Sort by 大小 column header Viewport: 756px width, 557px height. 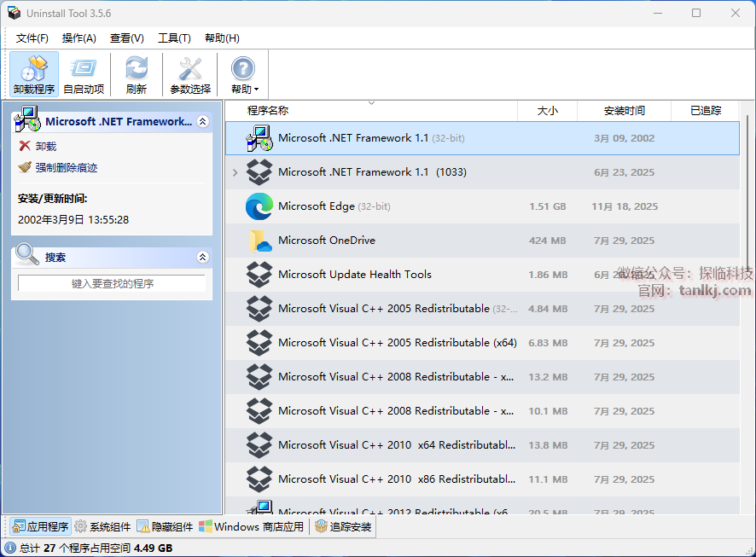[547, 111]
